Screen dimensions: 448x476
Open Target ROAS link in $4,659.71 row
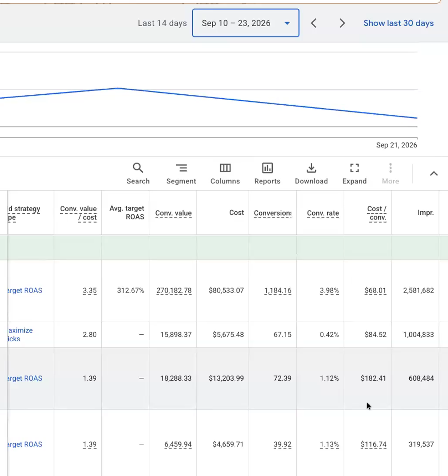[25, 444]
